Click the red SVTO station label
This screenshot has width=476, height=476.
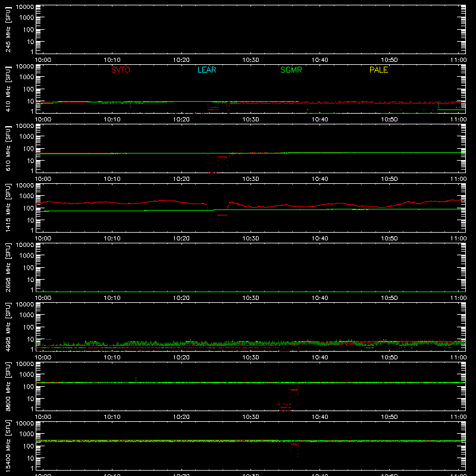pyautogui.click(x=121, y=70)
